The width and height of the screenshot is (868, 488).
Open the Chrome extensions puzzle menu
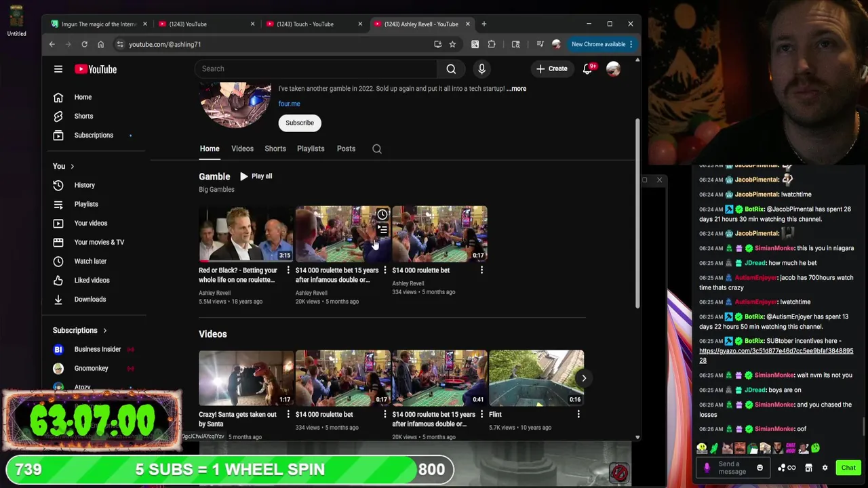(492, 44)
